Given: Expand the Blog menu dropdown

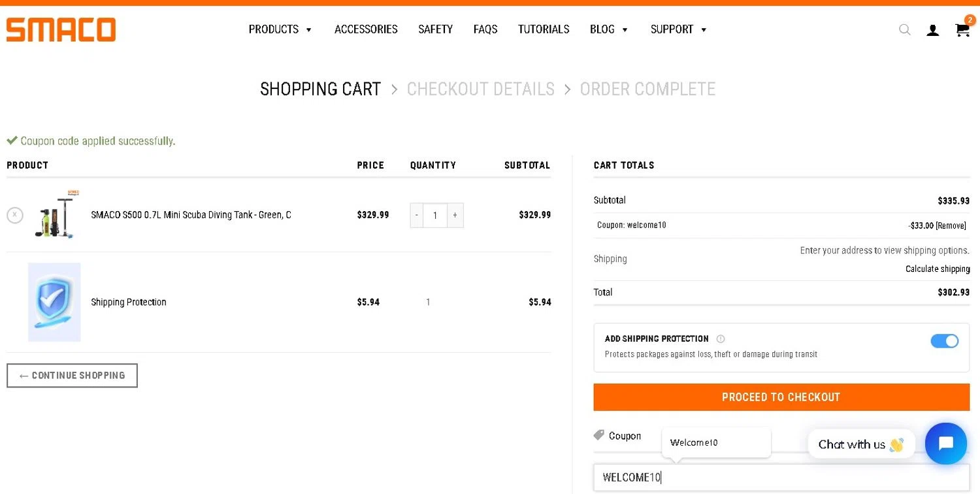Looking at the screenshot, I should (609, 29).
